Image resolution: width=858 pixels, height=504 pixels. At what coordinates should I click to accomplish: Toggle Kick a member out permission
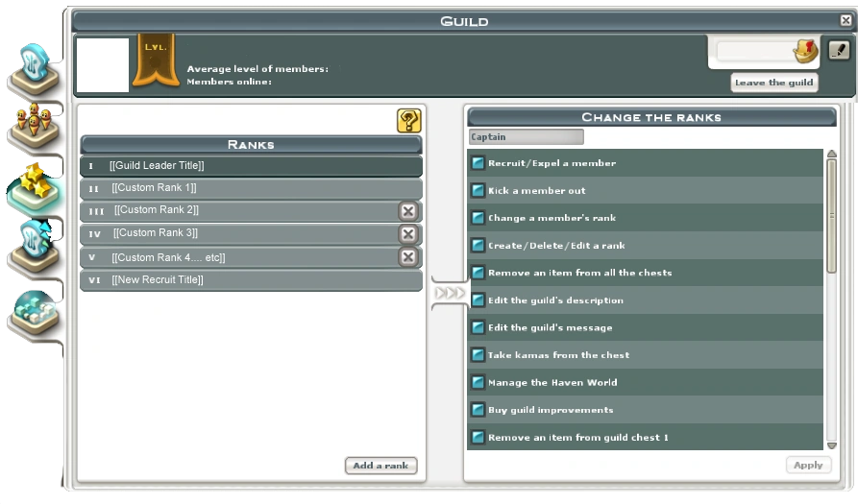478,190
